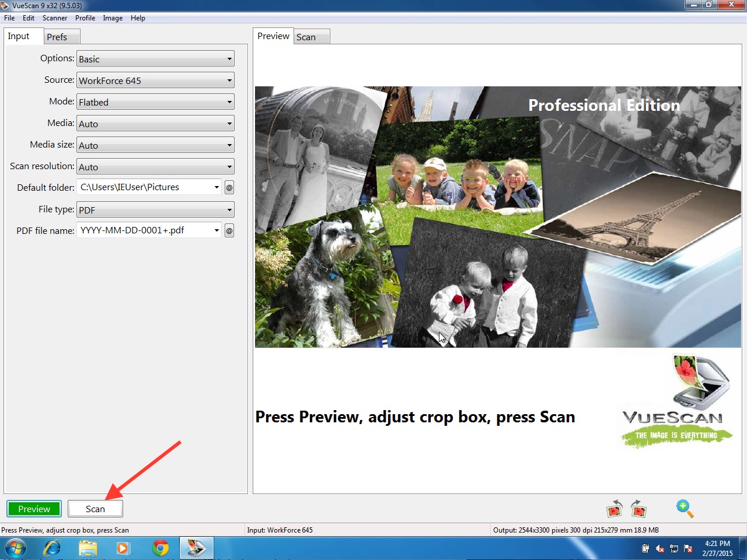Click the PDF file name text field
The height and width of the screenshot is (560, 747).
tap(145, 230)
